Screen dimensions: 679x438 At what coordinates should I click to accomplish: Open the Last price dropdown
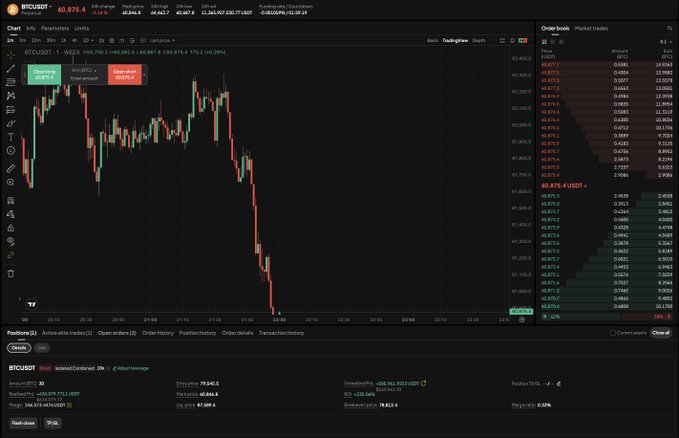[x=162, y=40]
